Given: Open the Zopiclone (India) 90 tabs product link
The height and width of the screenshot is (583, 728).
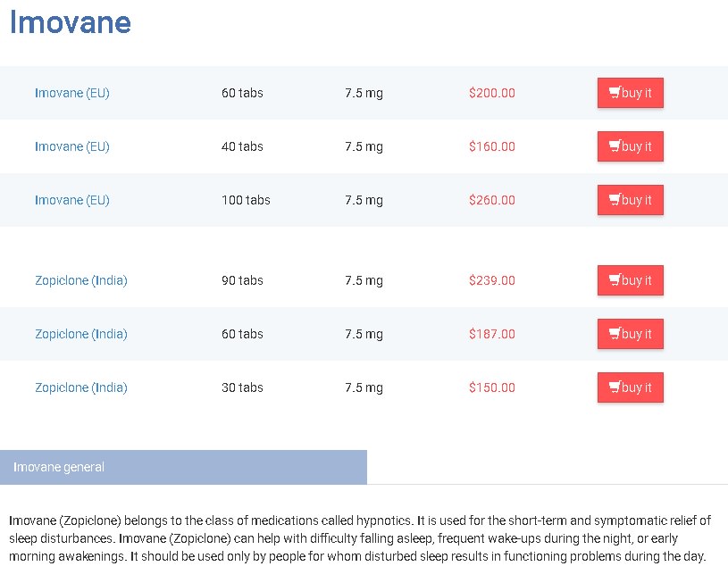Looking at the screenshot, I should pyautogui.click(x=81, y=280).
